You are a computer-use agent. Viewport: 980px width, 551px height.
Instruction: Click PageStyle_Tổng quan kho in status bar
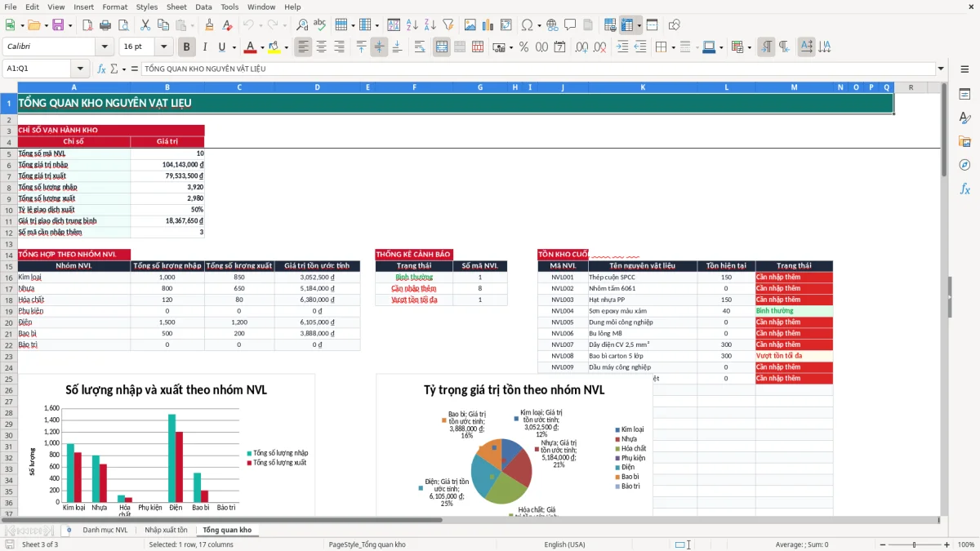pos(367,544)
